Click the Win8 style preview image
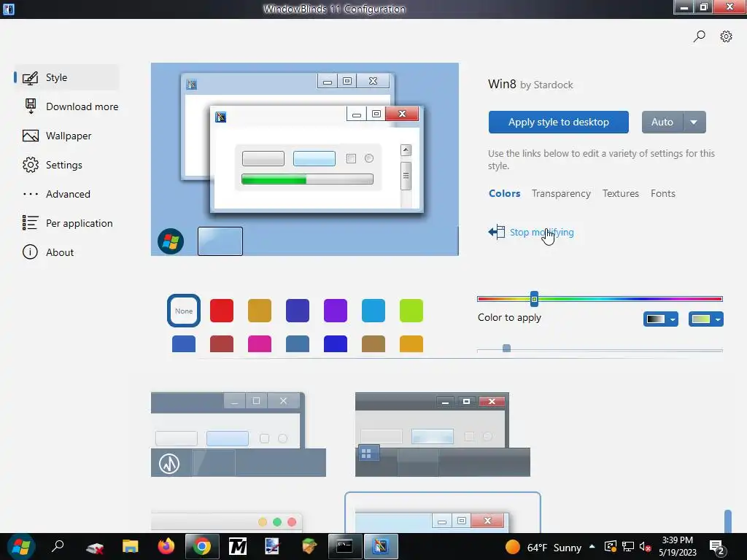747x560 pixels. click(x=305, y=159)
